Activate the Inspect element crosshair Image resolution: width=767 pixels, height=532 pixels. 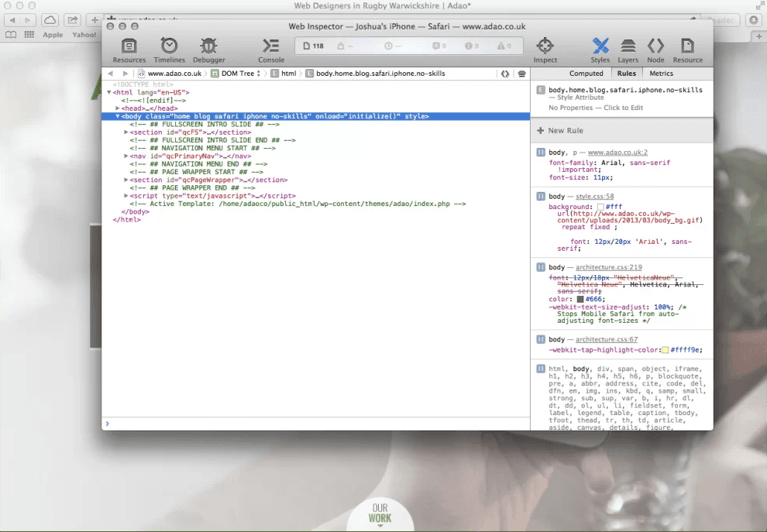(x=545, y=46)
